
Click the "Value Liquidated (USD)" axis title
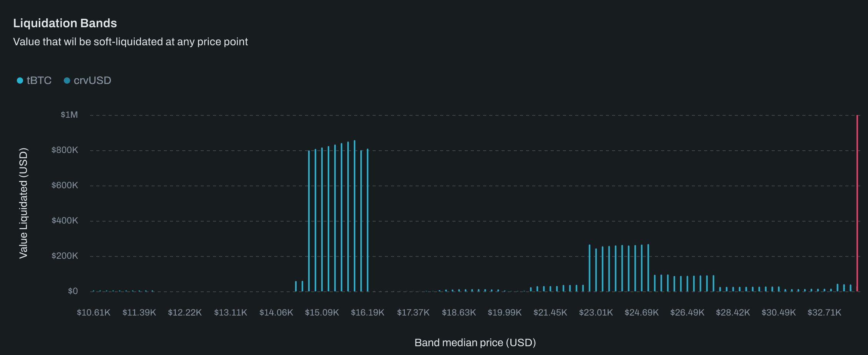click(23, 203)
